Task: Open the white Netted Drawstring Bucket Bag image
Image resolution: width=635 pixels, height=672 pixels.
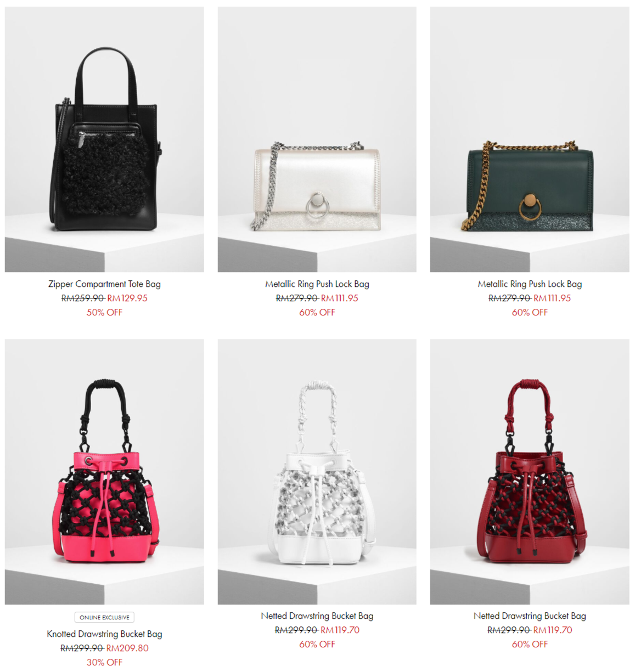Action: (317, 472)
